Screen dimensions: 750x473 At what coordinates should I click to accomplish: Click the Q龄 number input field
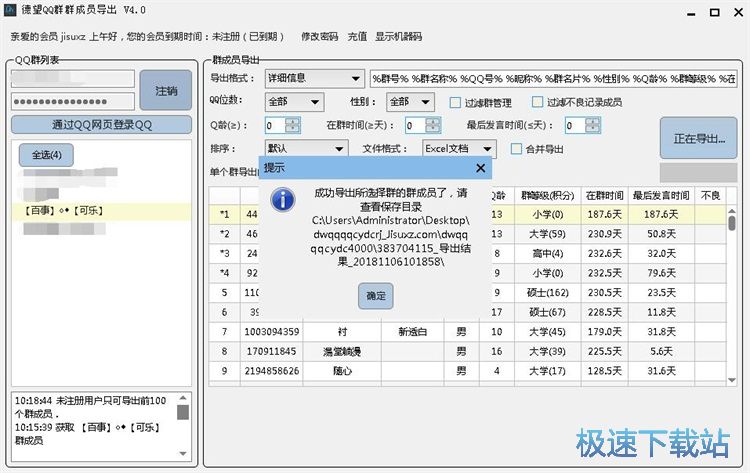(276, 125)
